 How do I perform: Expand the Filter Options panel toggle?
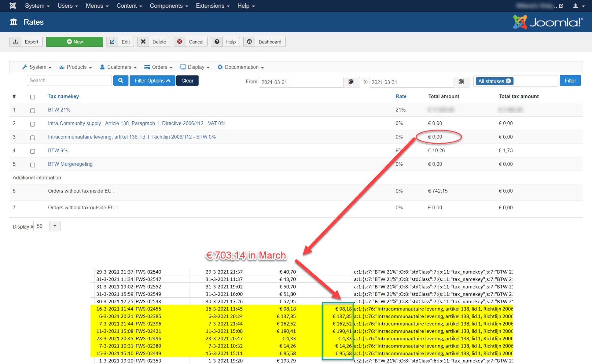pos(152,81)
